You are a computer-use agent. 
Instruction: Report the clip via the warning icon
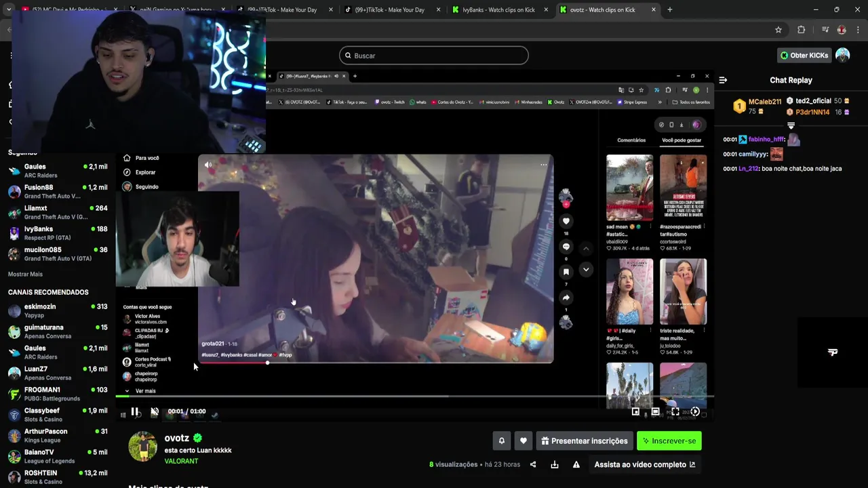(x=576, y=464)
